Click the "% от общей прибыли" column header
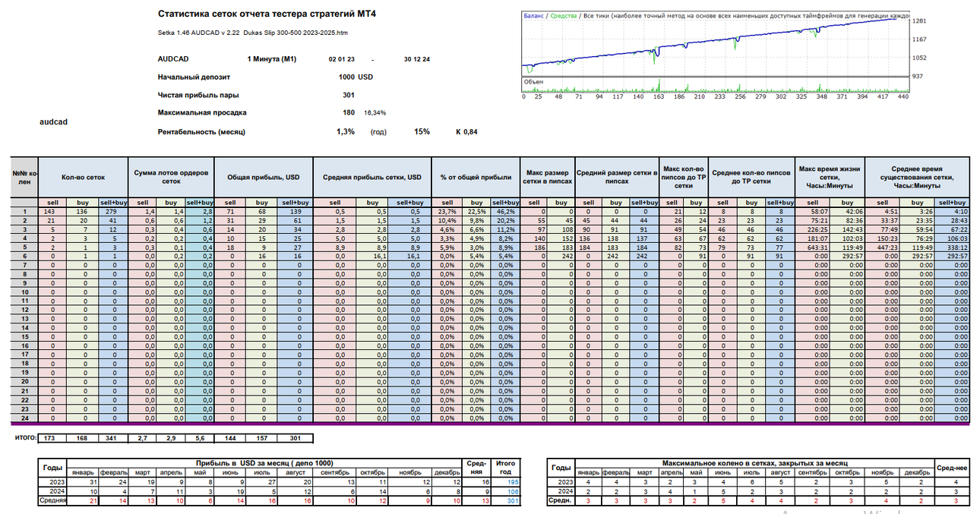Screen dimensions: 980x514 (476, 177)
